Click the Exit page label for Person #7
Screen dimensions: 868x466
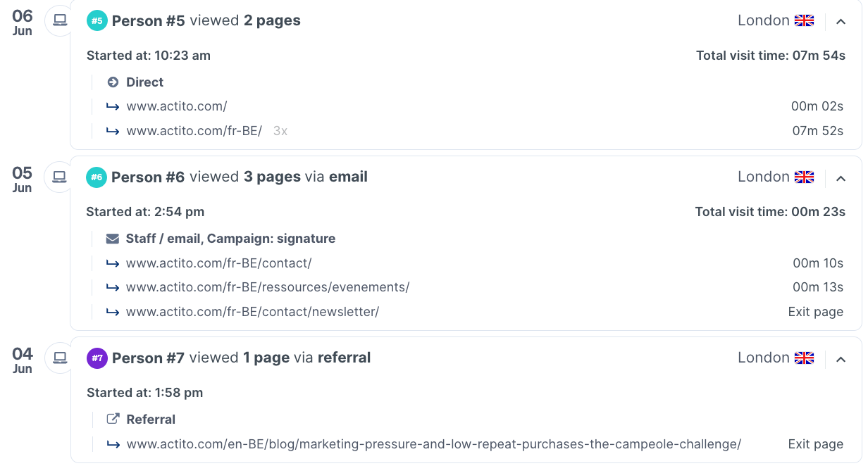point(816,443)
